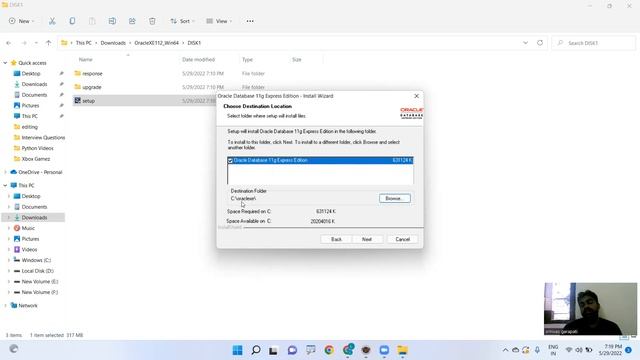Sort by Type column header
The height and width of the screenshot is (360, 640).
pyautogui.click(x=247, y=60)
